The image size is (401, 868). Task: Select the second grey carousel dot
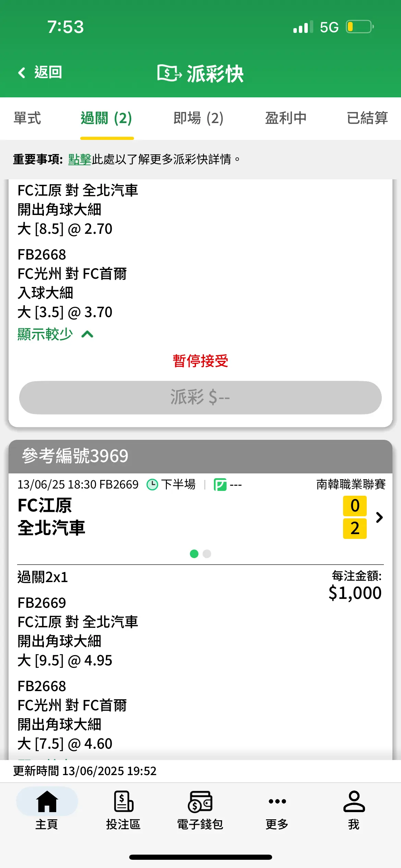coord(207,554)
